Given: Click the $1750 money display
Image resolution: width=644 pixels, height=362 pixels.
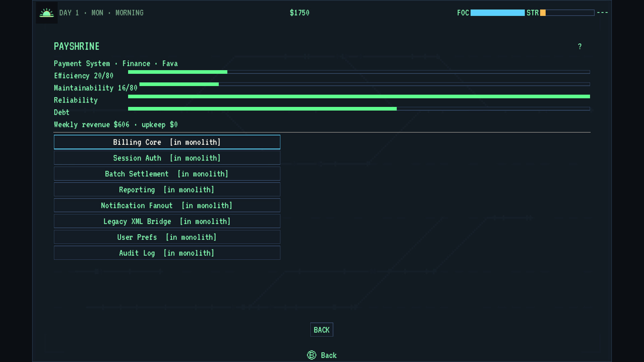Looking at the screenshot, I should [x=300, y=13].
